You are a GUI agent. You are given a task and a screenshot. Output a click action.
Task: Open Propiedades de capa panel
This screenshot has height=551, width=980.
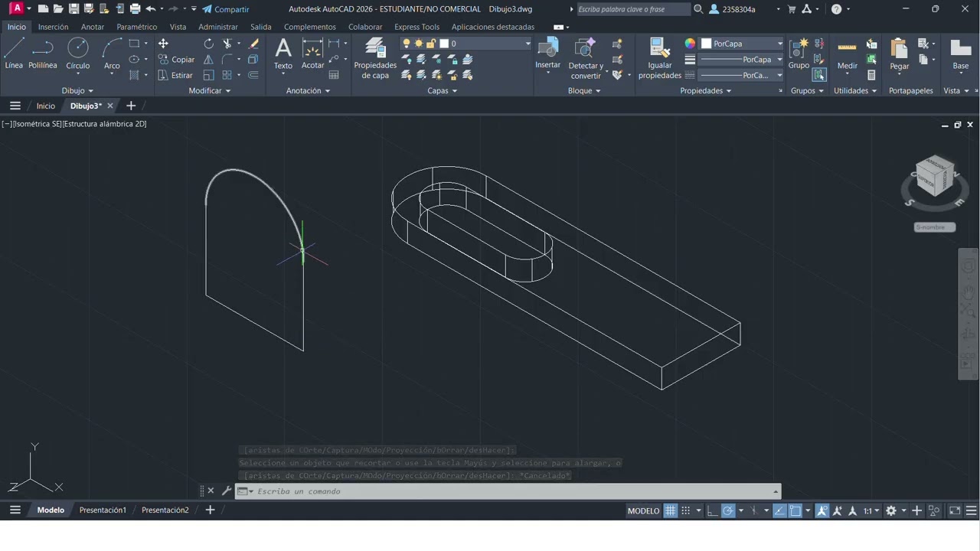tap(375, 58)
